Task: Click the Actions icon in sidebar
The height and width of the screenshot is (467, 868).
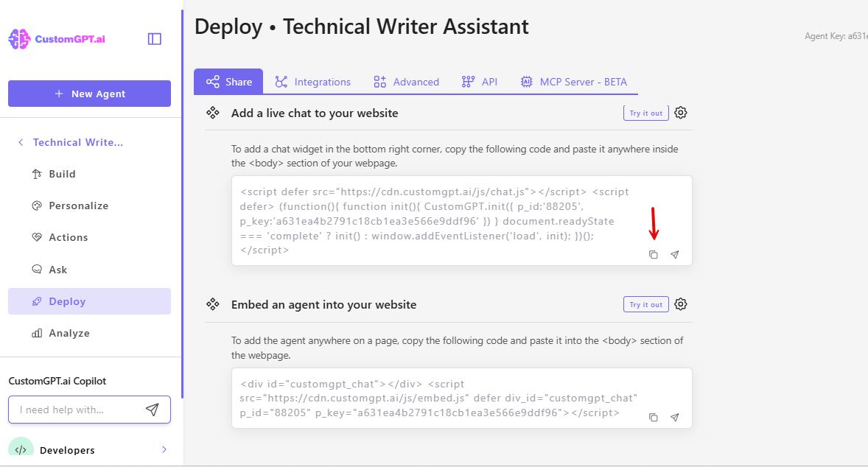Action: [x=37, y=237]
